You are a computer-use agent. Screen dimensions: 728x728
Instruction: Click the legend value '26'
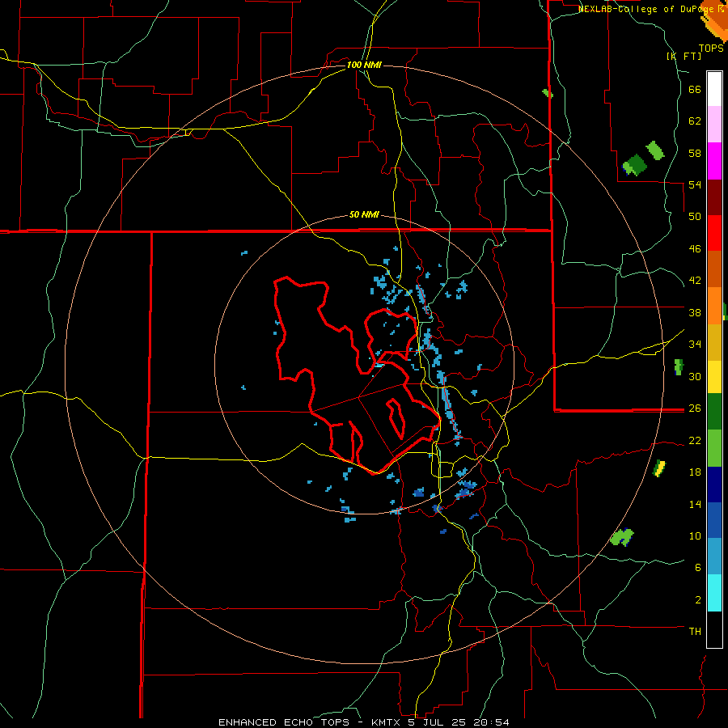click(x=695, y=408)
